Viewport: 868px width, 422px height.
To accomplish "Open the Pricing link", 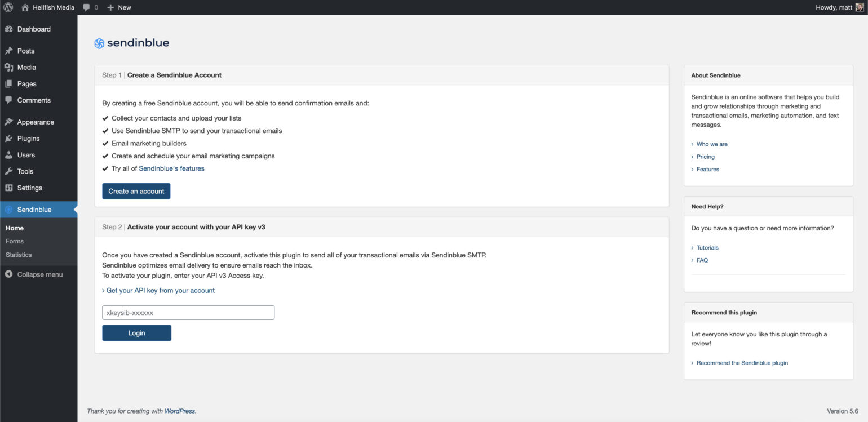I will click(x=706, y=157).
